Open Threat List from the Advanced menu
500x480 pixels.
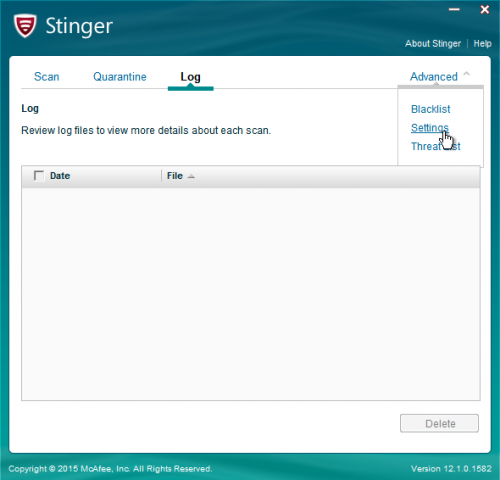(436, 146)
